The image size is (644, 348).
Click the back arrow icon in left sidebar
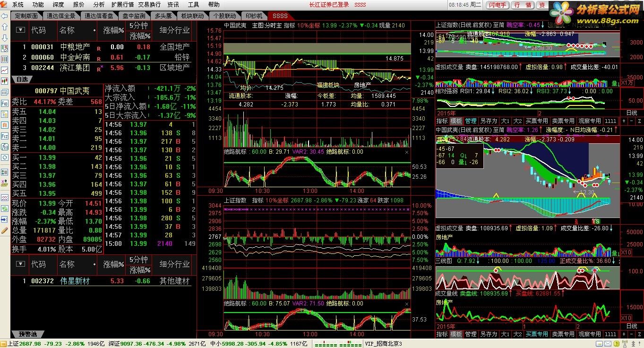tap(5, 16)
